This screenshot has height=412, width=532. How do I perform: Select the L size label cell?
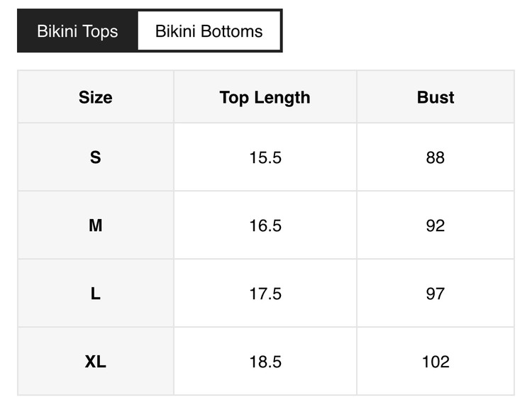pyautogui.click(x=96, y=294)
